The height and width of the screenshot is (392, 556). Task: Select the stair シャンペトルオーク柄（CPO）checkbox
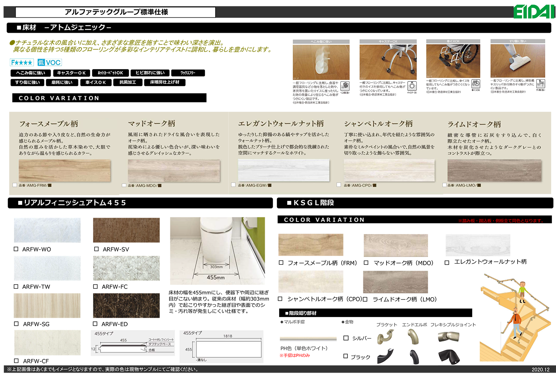(x=280, y=299)
